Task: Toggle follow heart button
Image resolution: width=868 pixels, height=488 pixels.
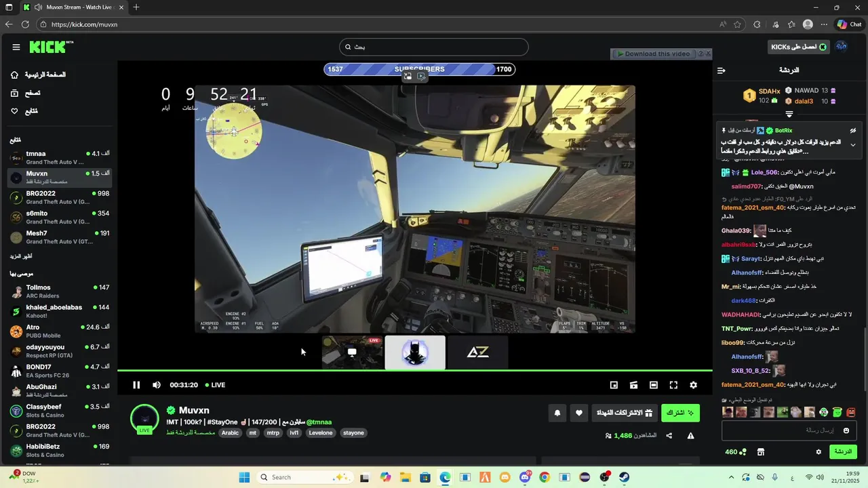Action: 579,413
